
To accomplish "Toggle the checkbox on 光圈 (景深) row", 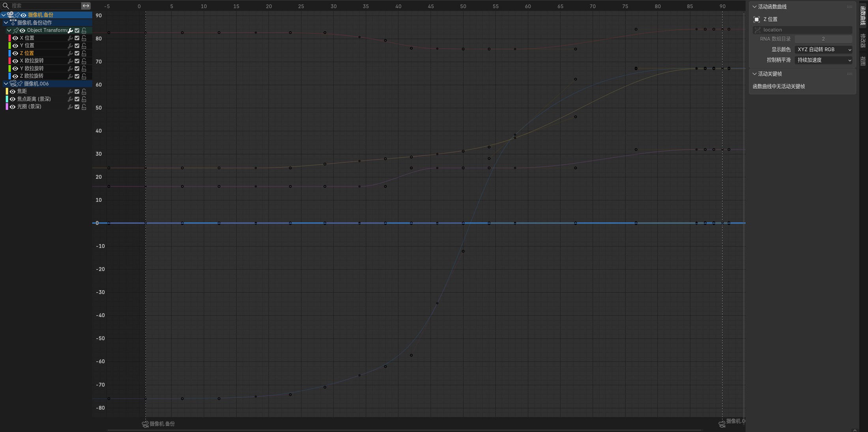I will point(77,107).
